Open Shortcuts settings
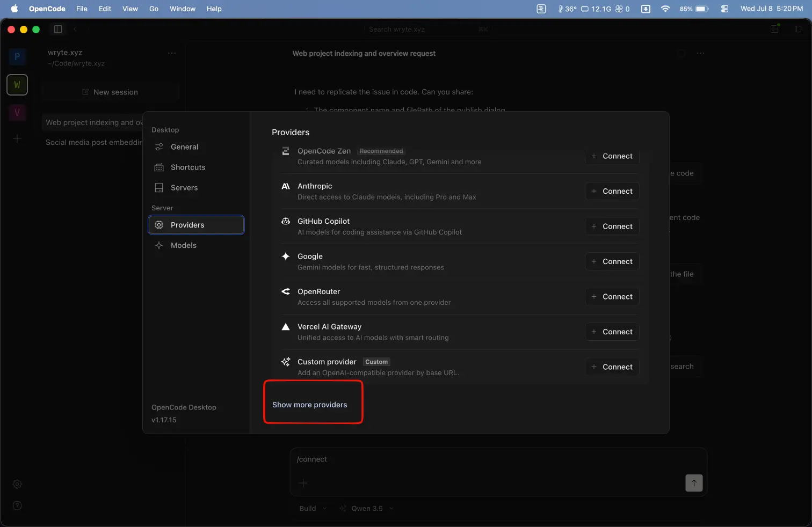812x527 pixels. tap(196, 167)
